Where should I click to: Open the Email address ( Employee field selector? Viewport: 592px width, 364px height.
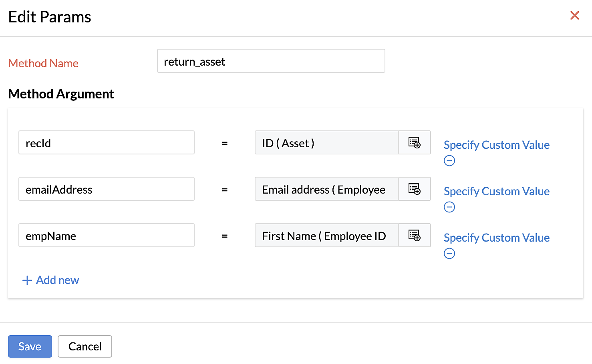[326, 189]
